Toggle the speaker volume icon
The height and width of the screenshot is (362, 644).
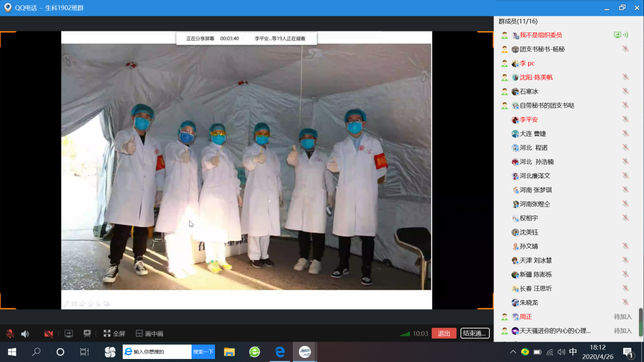pyautogui.click(x=25, y=334)
